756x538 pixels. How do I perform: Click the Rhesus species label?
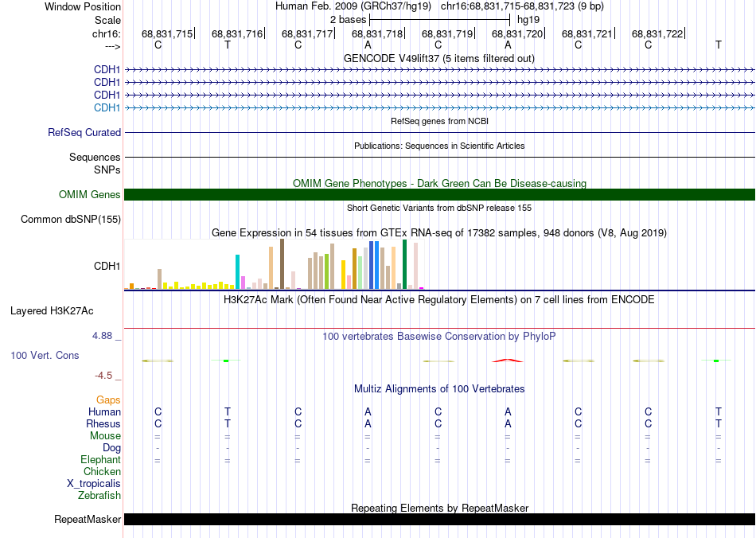coord(103,423)
